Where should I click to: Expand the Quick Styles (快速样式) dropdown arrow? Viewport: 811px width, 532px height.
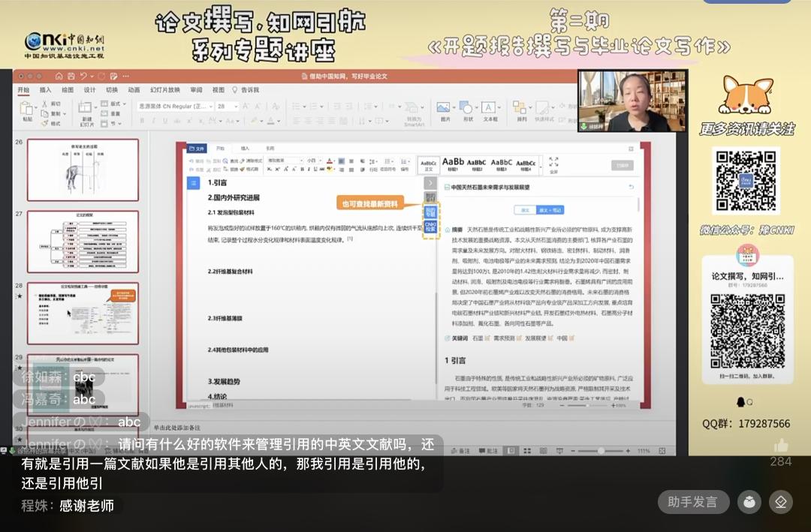click(x=553, y=107)
